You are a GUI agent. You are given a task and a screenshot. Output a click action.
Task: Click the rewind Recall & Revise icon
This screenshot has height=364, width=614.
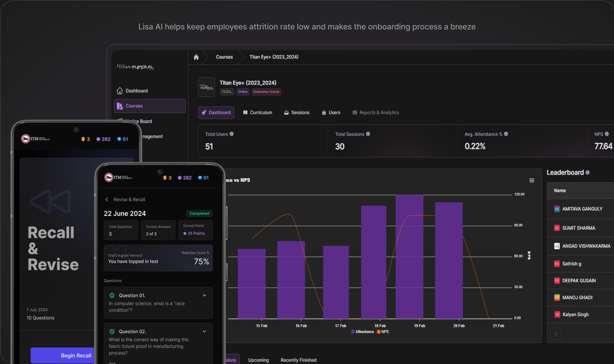coord(50,201)
